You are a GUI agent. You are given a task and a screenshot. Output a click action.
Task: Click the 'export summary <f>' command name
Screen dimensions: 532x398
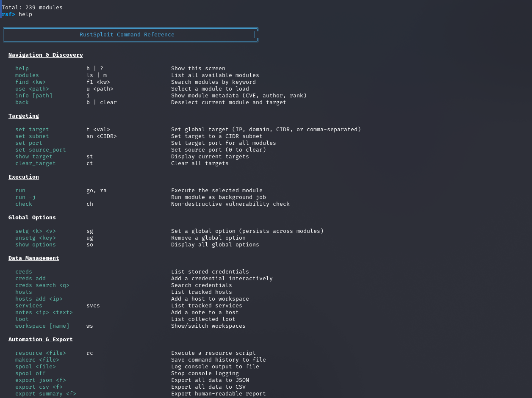(46, 394)
